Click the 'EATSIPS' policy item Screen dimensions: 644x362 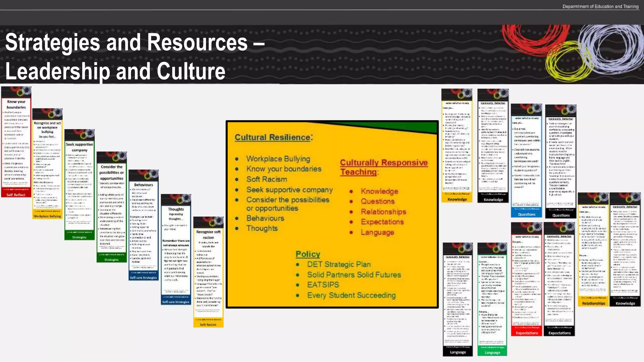coord(323,285)
